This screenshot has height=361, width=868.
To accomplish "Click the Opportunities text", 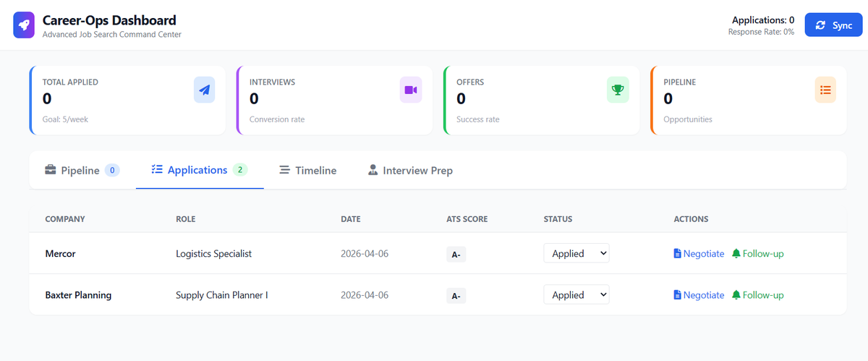I will click(x=688, y=119).
